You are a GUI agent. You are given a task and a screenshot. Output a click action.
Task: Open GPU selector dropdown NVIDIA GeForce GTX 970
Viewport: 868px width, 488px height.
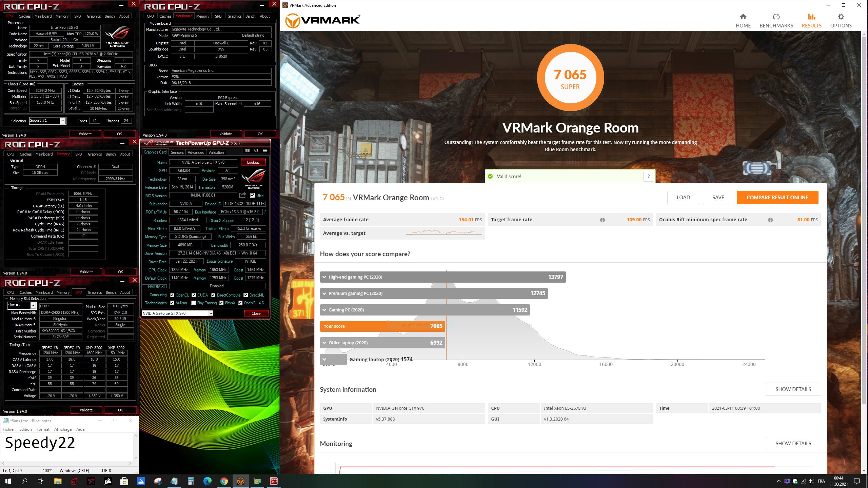177,313
